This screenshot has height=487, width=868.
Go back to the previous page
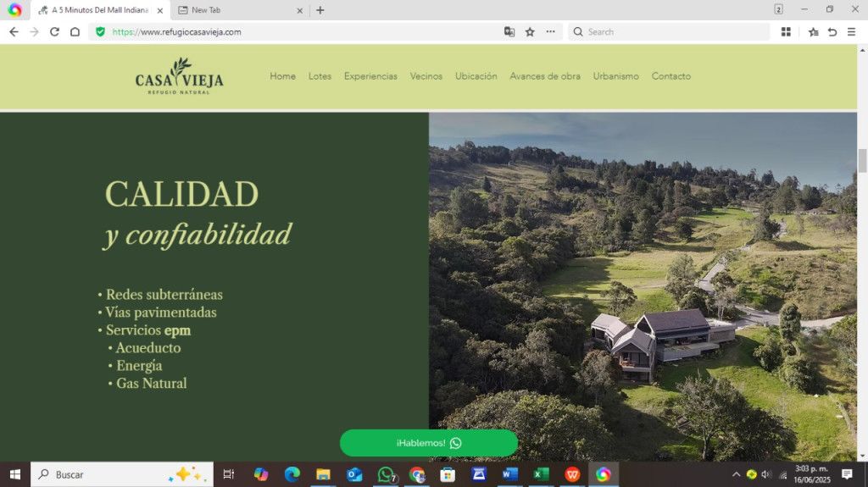pyautogui.click(x=14, y=32)
